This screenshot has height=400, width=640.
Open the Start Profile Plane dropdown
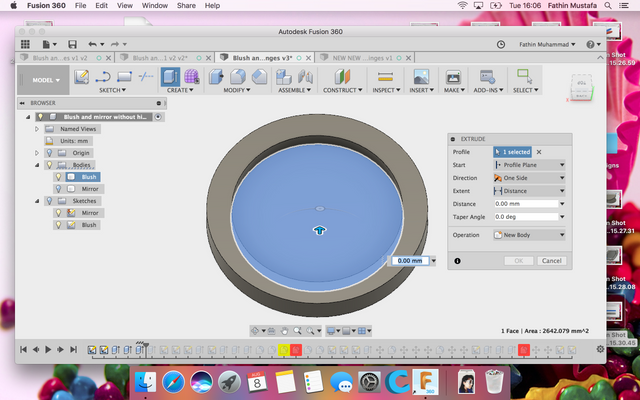point(529,165)
